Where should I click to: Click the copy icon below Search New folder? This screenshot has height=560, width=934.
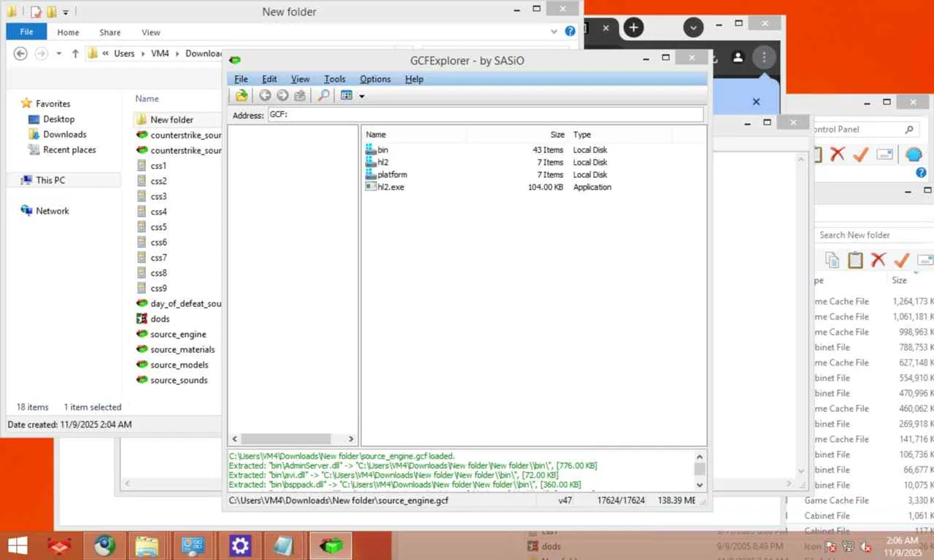(833, 260)
